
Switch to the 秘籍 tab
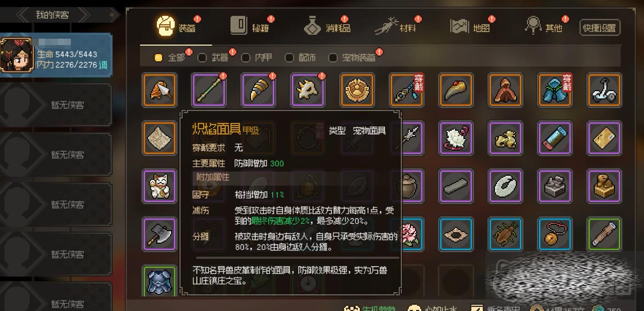coord(250,27)
